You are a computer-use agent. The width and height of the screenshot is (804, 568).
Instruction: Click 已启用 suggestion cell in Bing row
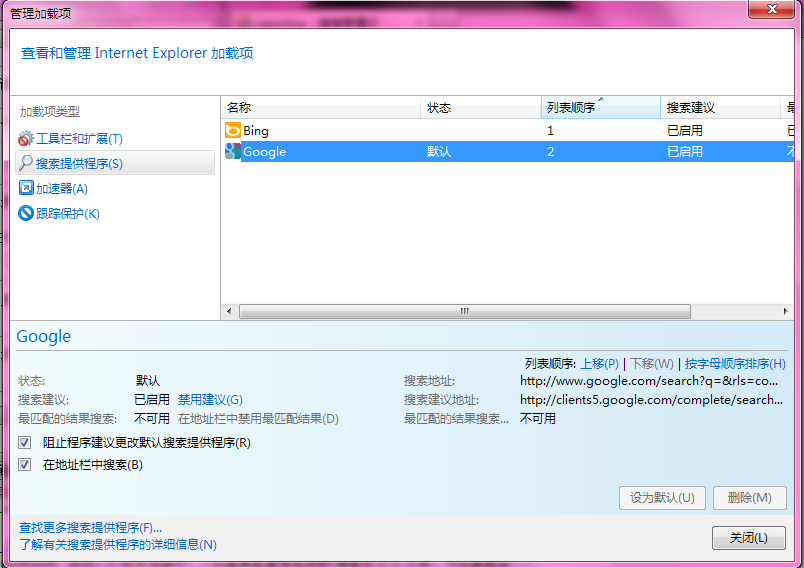(685, 131)
